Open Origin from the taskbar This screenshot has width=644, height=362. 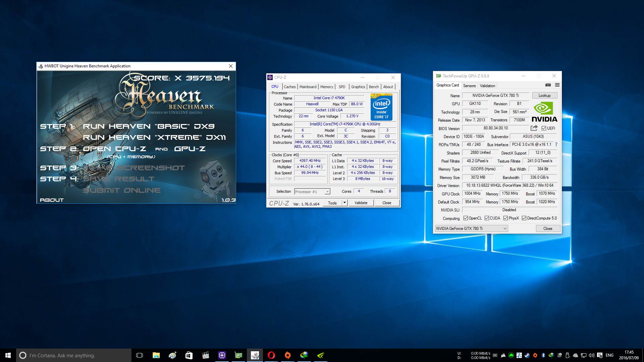click(x=287, y=355)
